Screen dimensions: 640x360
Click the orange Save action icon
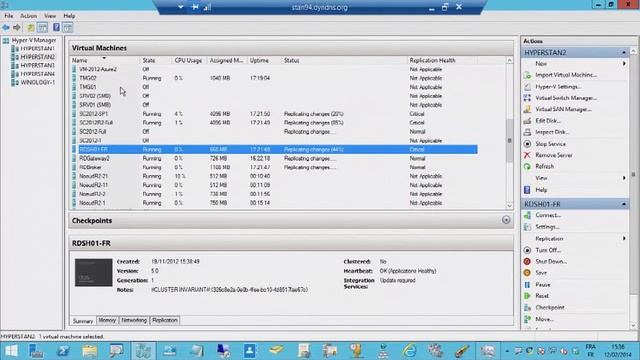click(x=527, y=273)
